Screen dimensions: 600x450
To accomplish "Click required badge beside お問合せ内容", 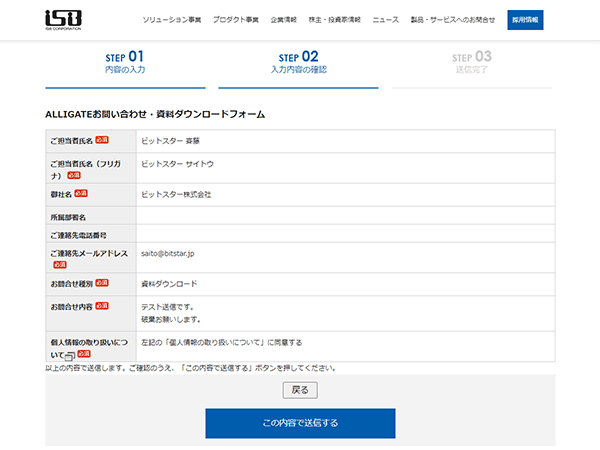I will (x=102, y=305).
